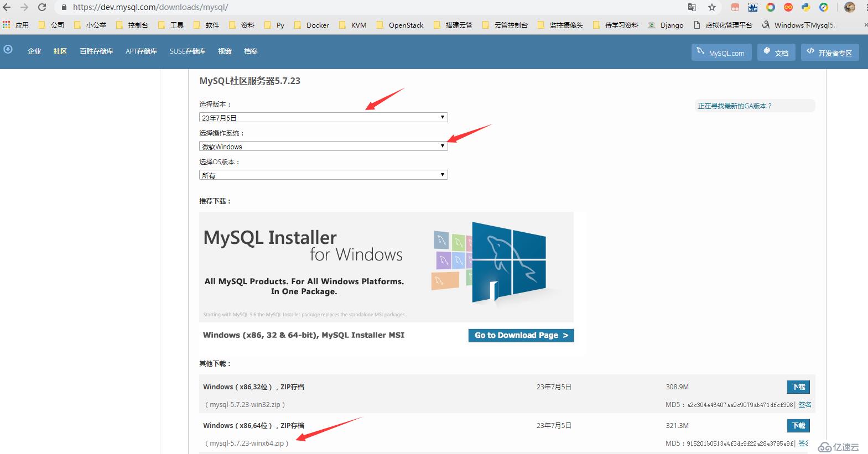The width and height of the screenshot is (868, 454).
Task: Open the pink two-circle extension icon
Action: click(x=735, y=7)
